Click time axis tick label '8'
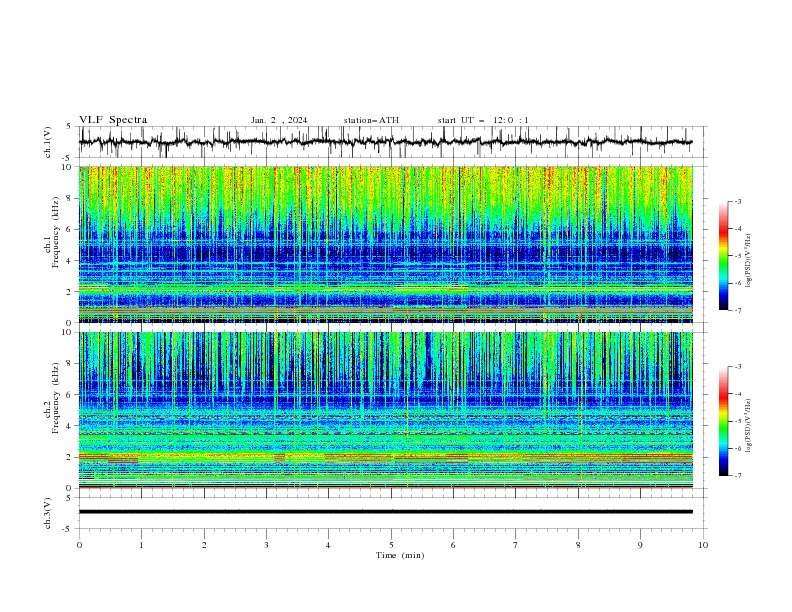792x612 pixels. tap(578, 545)
